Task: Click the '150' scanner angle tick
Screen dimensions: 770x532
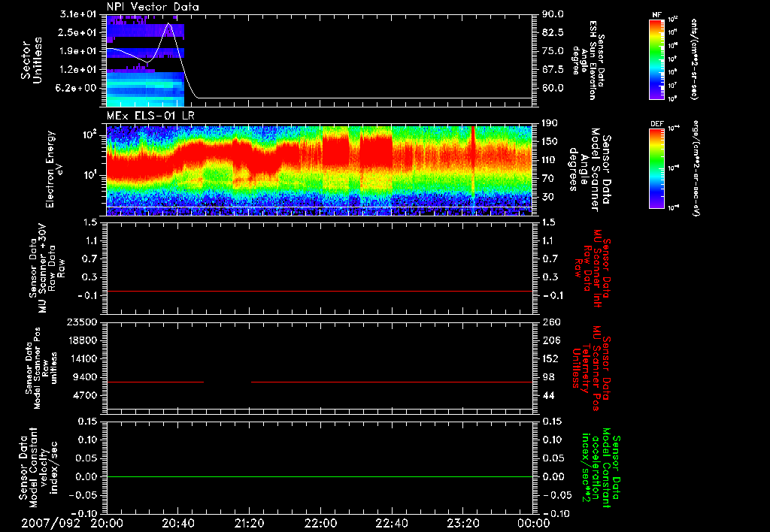Action: pos(550,141)
